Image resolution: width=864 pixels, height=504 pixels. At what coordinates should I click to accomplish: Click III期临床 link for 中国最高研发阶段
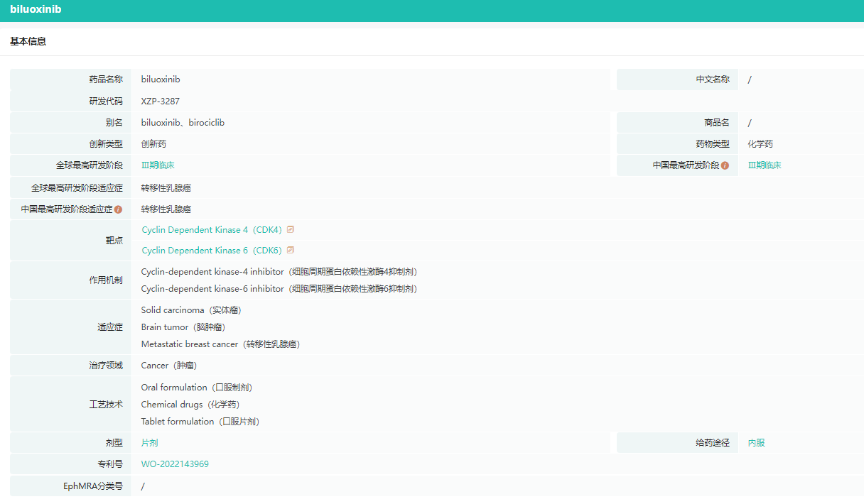(x=765, y=165)
